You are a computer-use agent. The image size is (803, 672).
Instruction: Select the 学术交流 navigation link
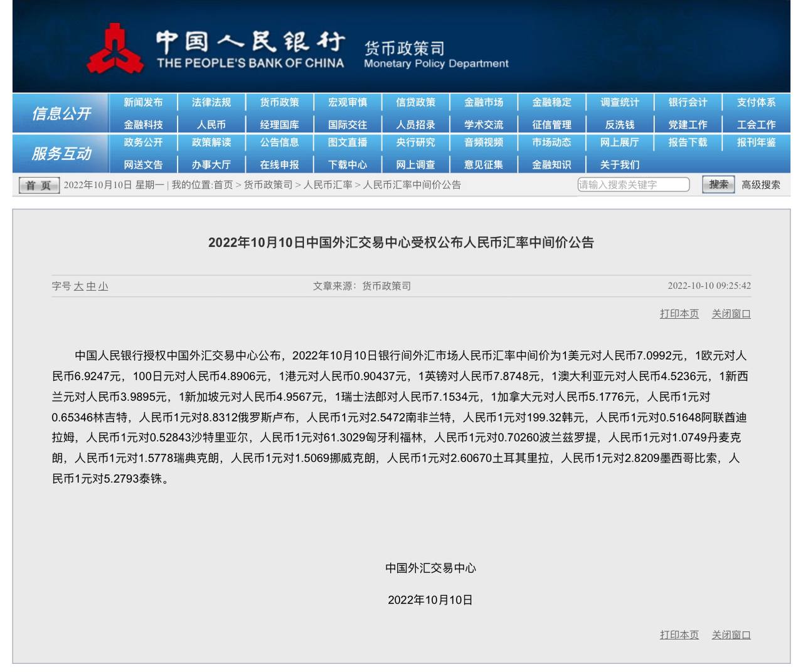(484, 125)
